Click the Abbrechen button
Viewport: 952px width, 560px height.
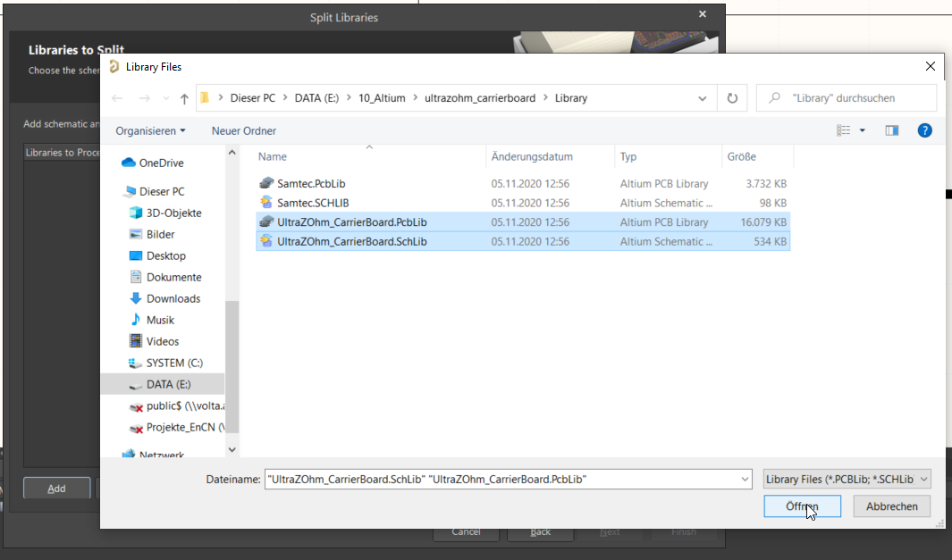(x=891, y=506)
